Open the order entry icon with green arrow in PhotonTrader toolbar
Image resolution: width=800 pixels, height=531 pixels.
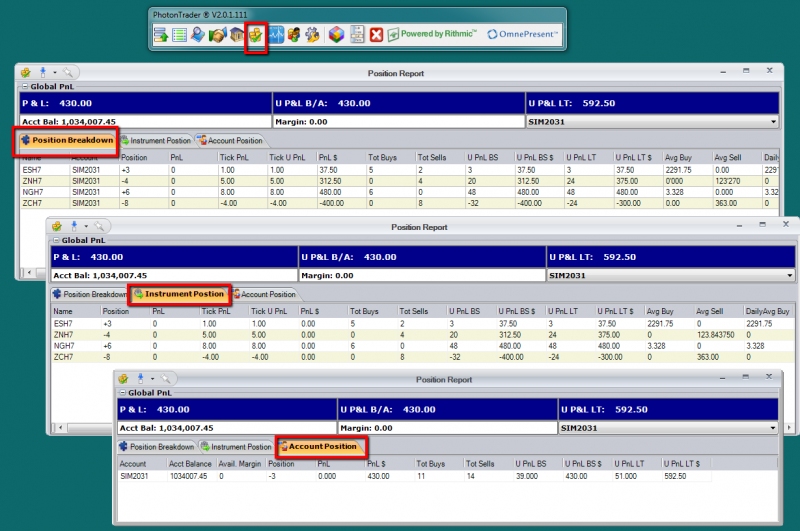[x=161, y=35]
